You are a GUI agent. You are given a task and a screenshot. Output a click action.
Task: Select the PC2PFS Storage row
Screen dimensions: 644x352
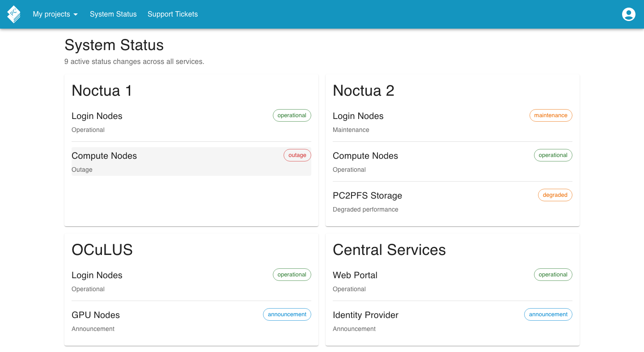(x=453, y=201)
